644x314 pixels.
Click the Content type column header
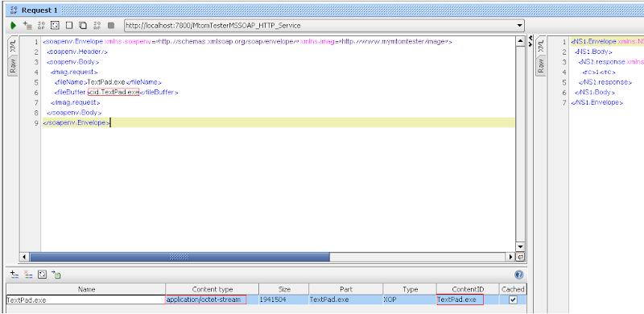(213, 289)
